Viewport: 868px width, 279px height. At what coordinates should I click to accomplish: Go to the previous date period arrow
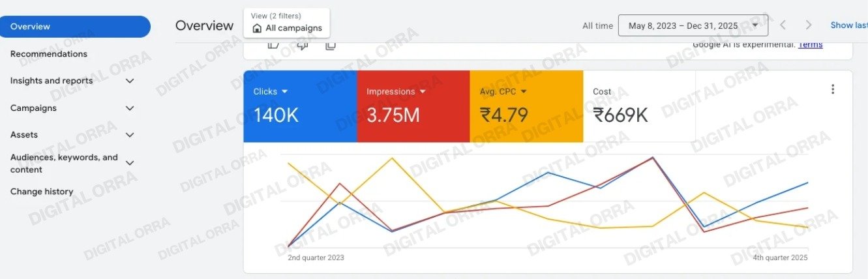point(783,25)
